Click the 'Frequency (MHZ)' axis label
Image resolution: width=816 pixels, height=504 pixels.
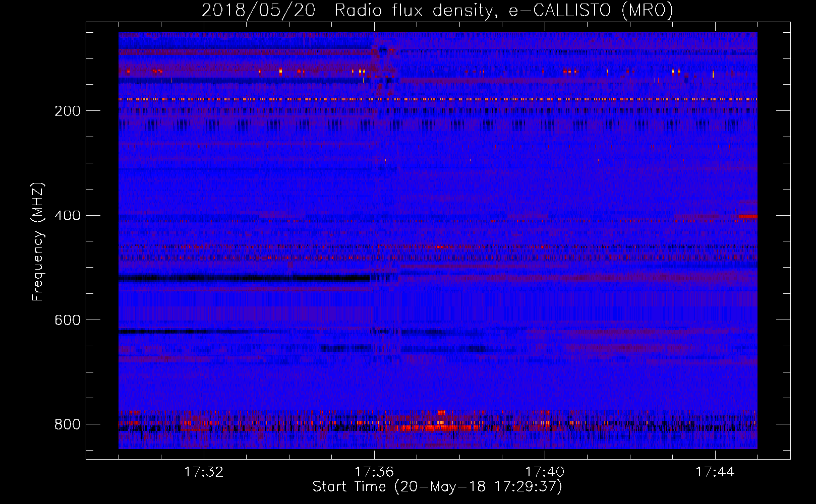click(x=38, y=242)
